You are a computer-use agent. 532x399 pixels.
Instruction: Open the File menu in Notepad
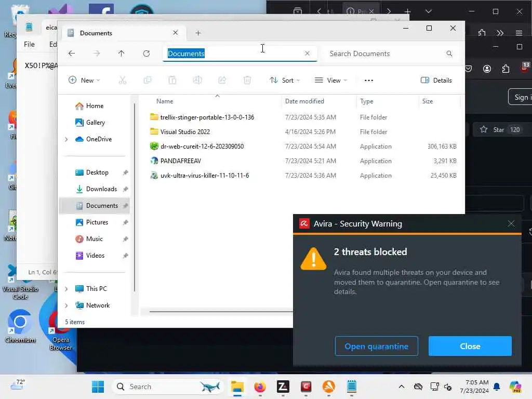pyautogui.click(x=29, y=44)
